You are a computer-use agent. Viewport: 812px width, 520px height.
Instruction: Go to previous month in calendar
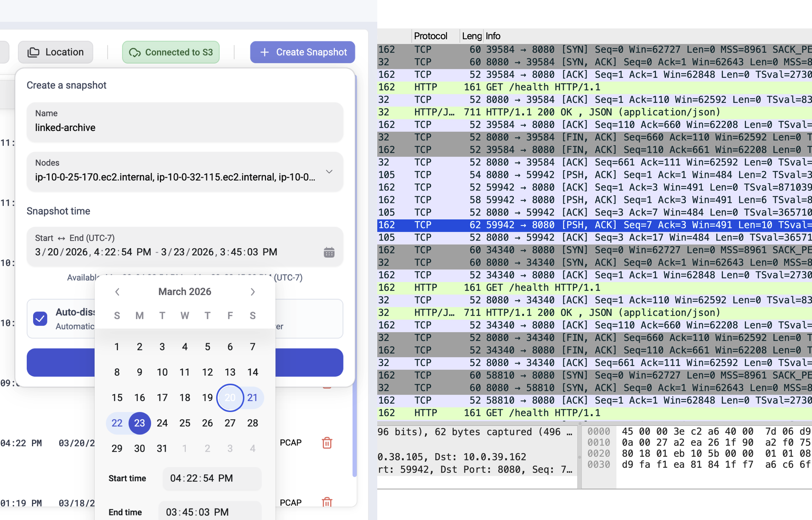[117, 292]
